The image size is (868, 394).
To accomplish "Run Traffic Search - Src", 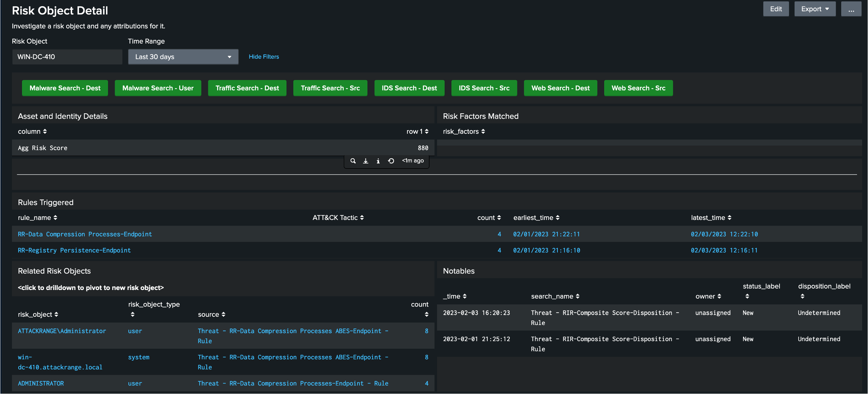I will (330, 88).
